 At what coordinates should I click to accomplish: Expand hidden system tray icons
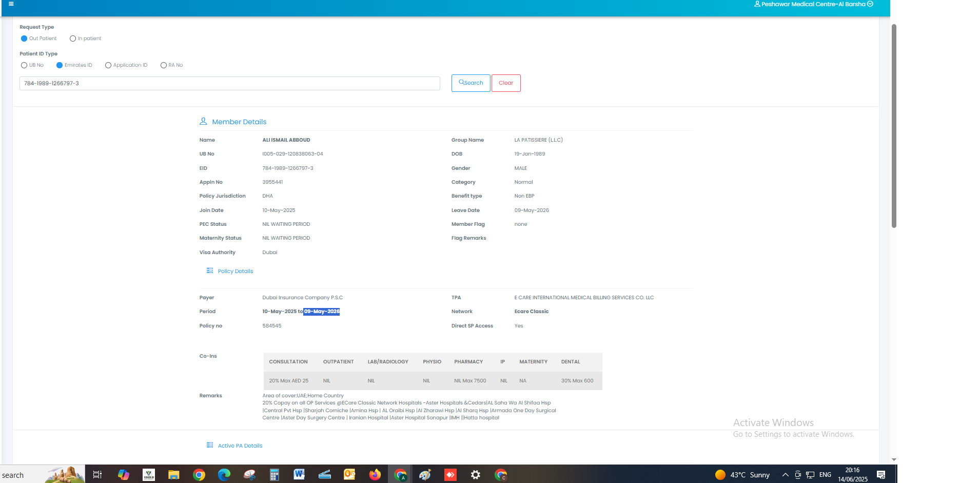click(x=785, y=475)
